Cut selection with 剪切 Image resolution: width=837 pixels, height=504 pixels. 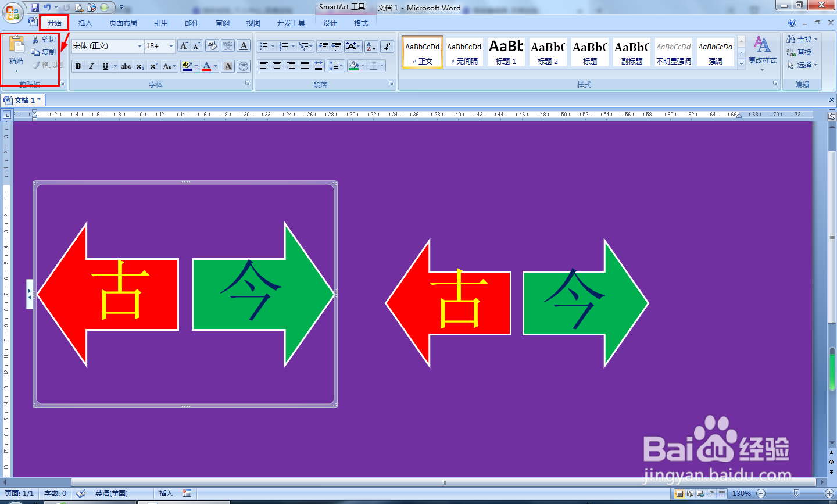click(44, 40)
